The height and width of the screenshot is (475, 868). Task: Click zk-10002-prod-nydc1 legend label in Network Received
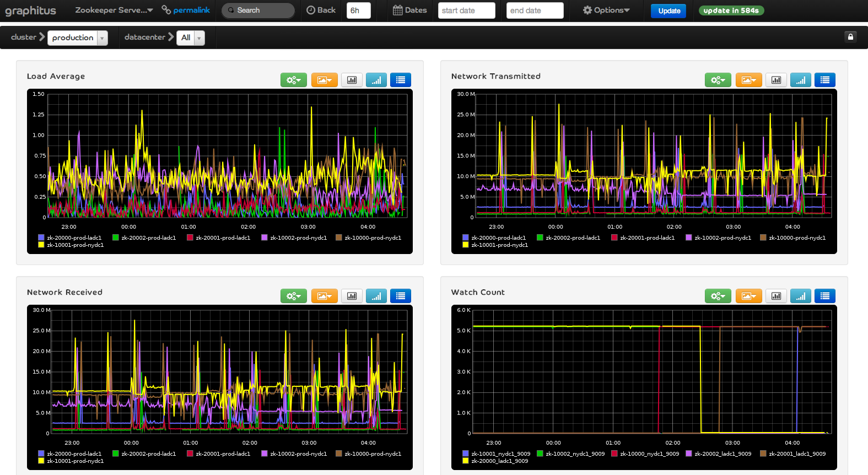[299, 454]
